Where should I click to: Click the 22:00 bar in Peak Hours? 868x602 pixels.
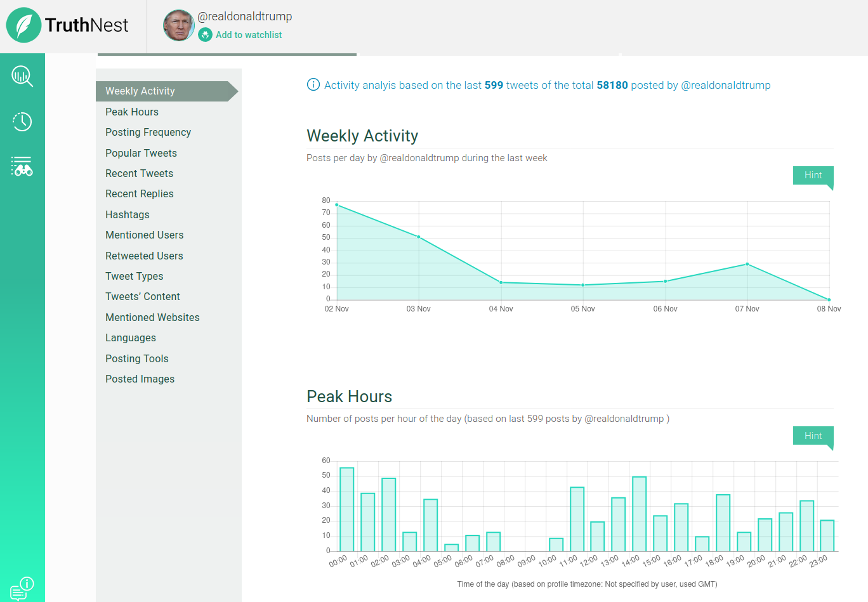click(807, 526)
